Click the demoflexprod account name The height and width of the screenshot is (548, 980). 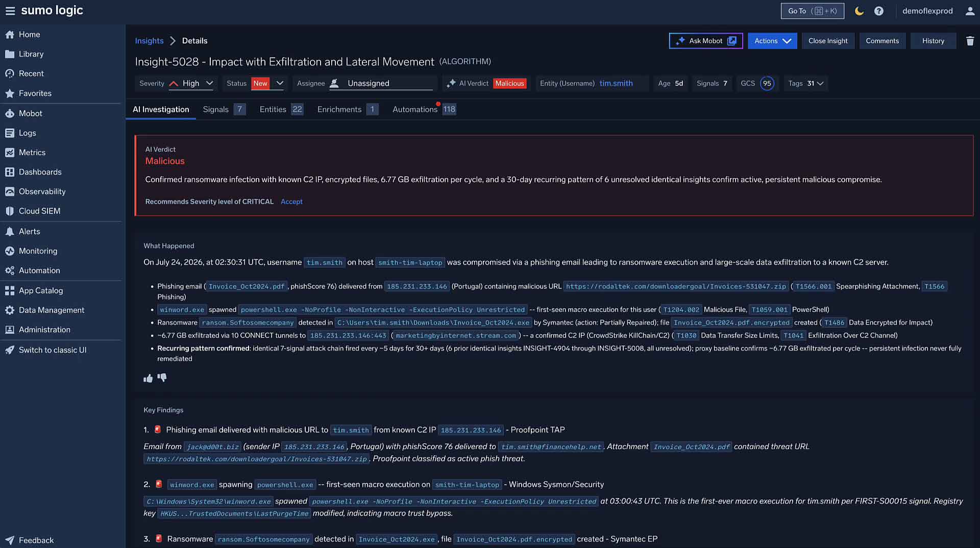(927, 11)
